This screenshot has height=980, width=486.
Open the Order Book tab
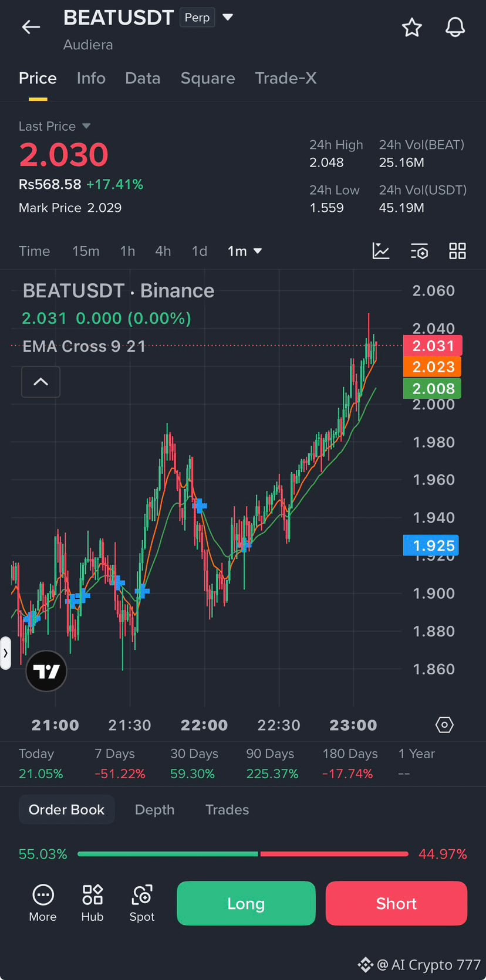coord(66,809)
